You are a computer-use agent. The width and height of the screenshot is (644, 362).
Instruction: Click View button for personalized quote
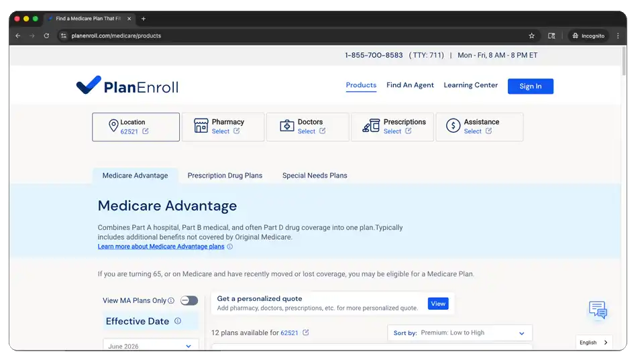point(438,304)
